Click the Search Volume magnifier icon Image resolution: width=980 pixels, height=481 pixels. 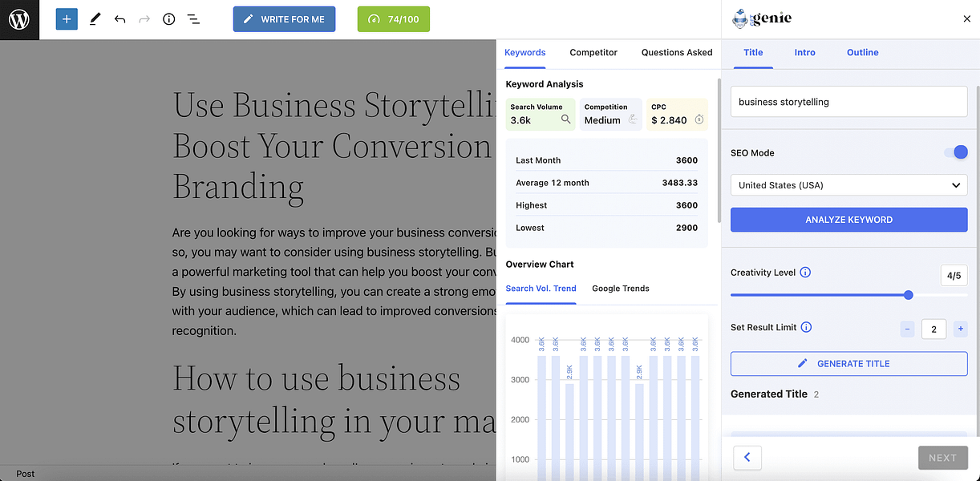pyautogui.click(x=566, y=119)
